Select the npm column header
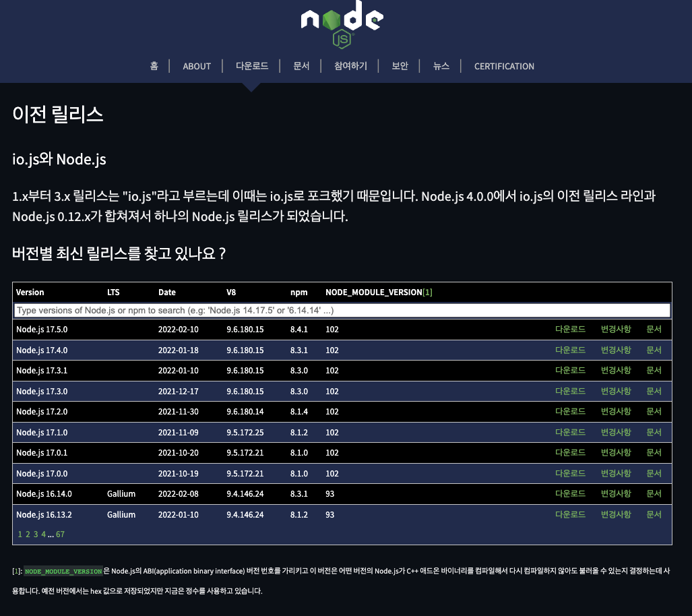 (x=298, y=292)
